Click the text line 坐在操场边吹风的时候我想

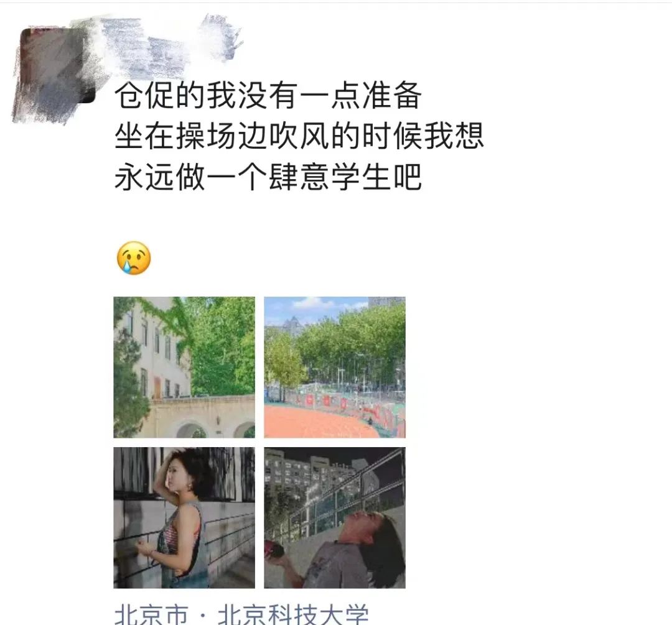point(299,136)
